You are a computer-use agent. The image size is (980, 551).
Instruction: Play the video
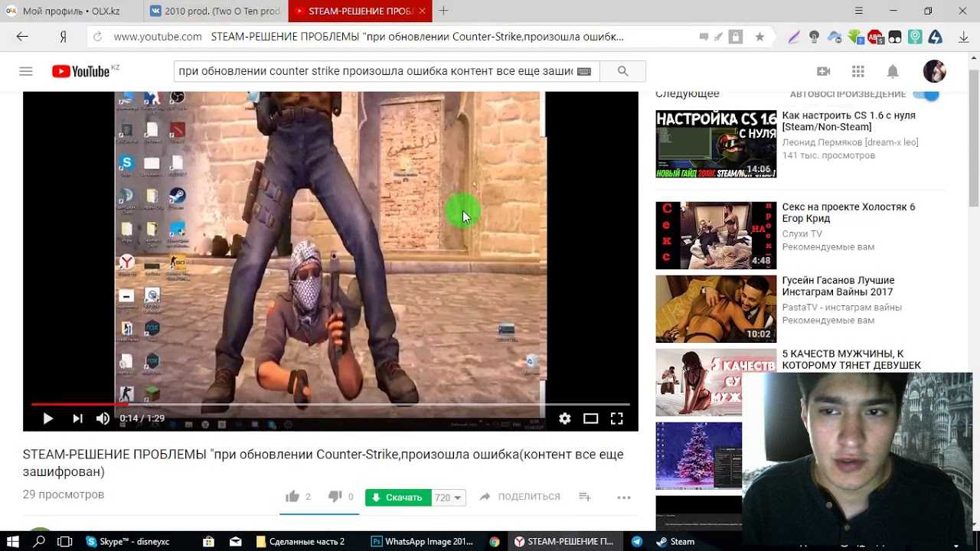[x=47, y=419]
